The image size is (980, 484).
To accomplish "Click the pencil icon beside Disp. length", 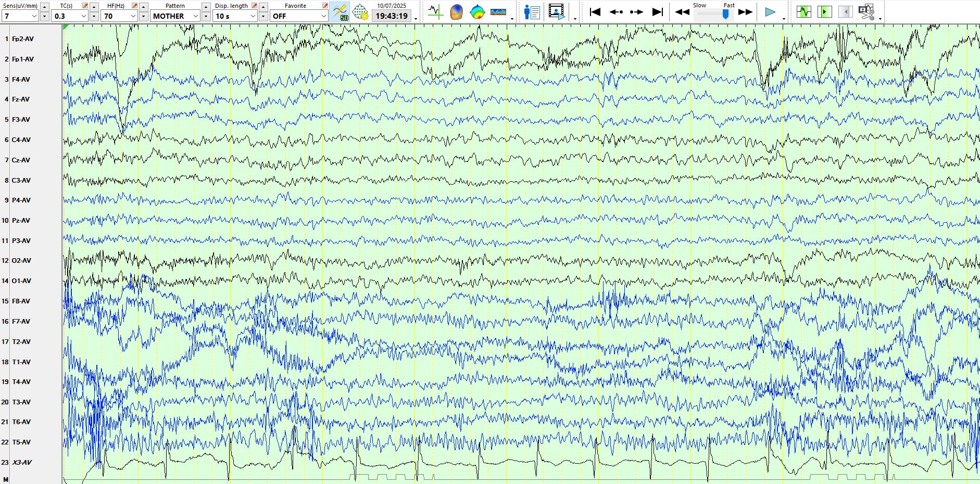I will pyautogui.click(x=254, y=6).
